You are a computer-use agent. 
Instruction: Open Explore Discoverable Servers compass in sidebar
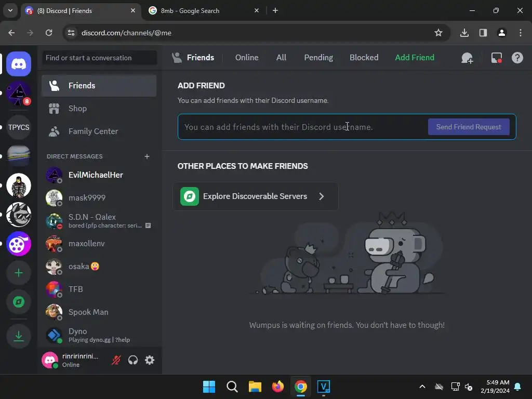coord(19,302)
